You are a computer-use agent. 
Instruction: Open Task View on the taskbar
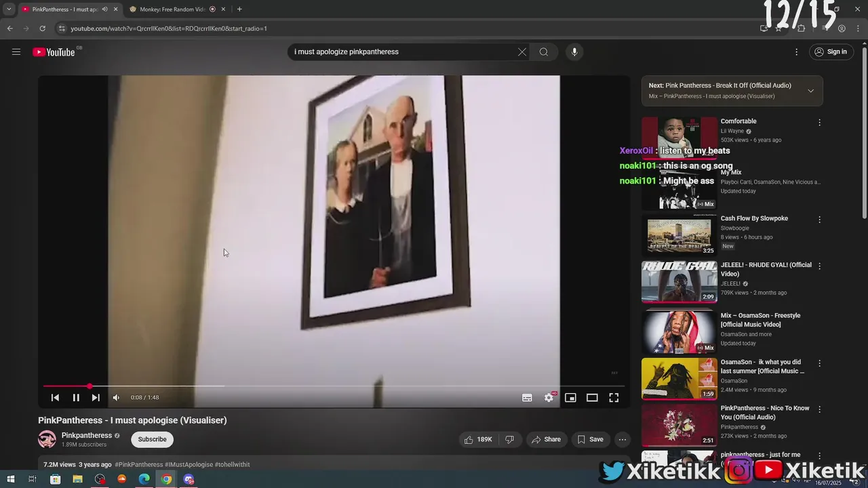[32, 479]
